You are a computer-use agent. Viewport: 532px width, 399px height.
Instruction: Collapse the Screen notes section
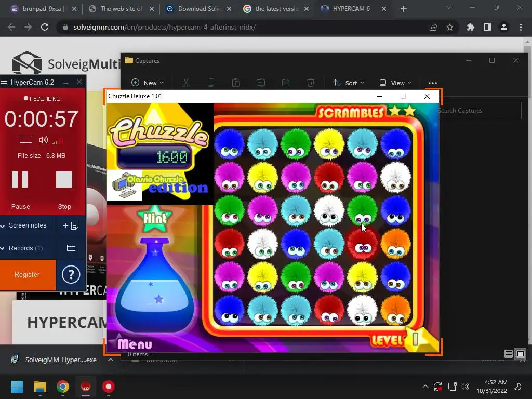(x=3, y=226)
